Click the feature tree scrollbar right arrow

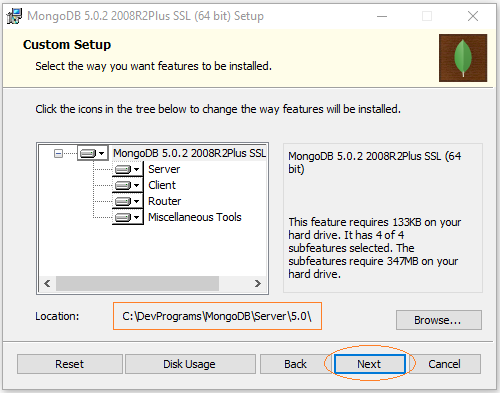tap(258, 284)
